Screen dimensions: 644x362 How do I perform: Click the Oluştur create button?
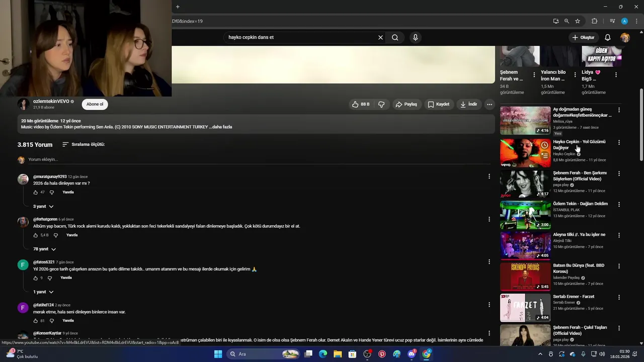584,37
